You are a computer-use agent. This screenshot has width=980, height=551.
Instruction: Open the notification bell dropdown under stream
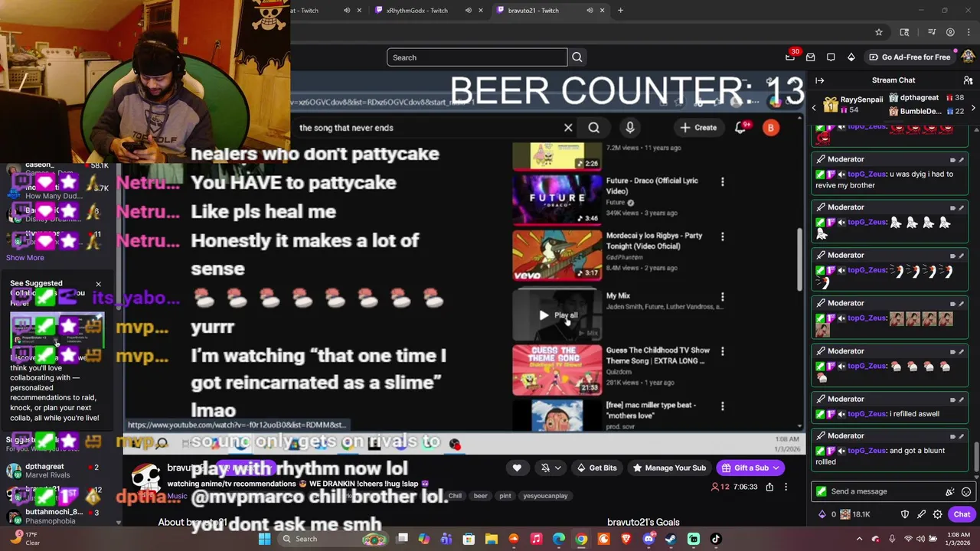(x=550, y=468)
